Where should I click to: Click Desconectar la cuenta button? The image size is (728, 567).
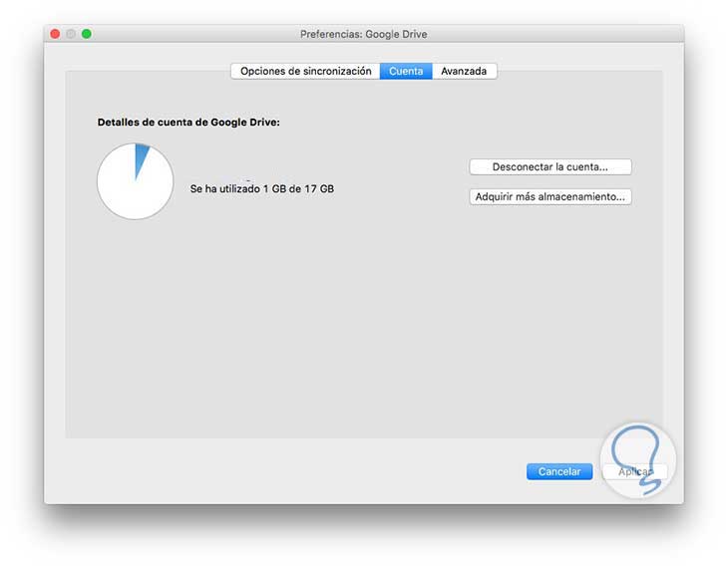click(x=550, y=167)
